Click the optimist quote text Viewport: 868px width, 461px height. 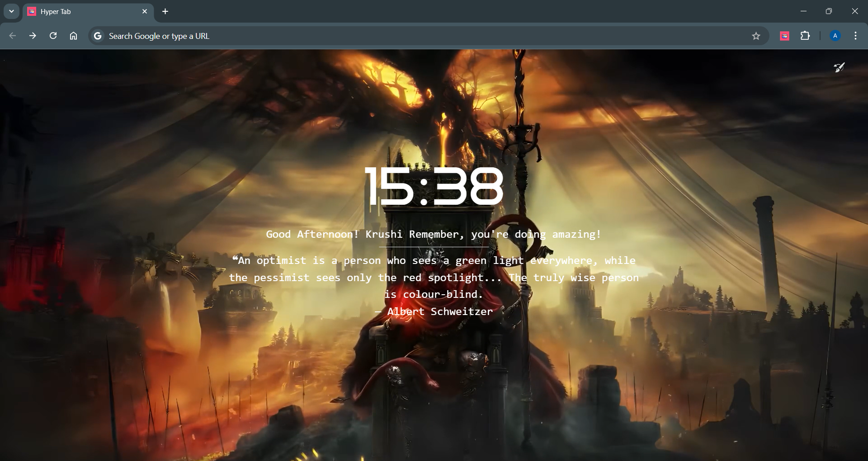click(434, 277)
